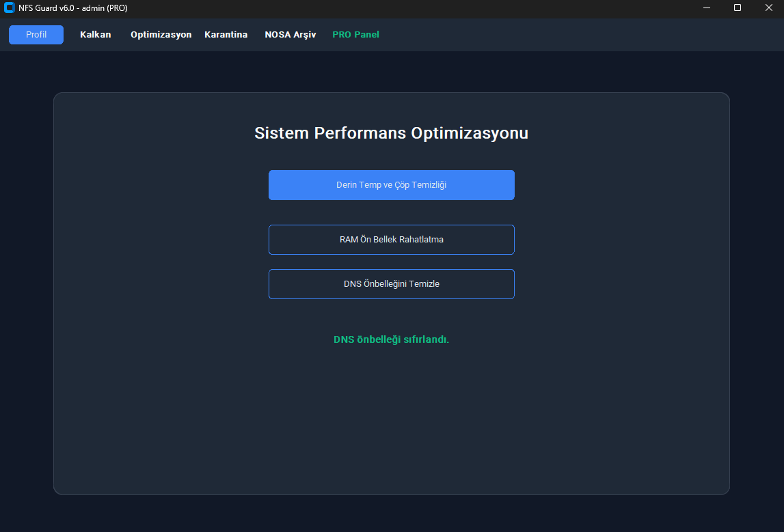Click DNS Önbelleğini Temizle button
Viewport: 784px width, 532px height.
pos(392,284)
